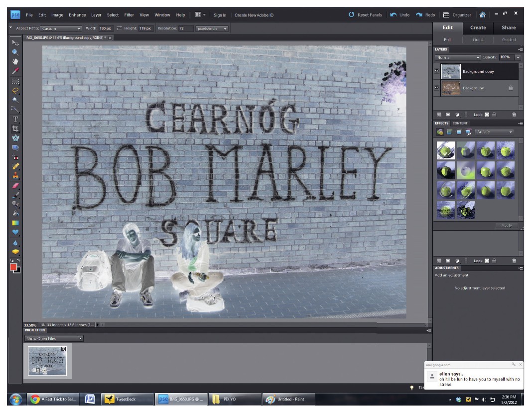Select the Zoom tool in the toolbox
This screenshot has height=414, width=532.
click(x=15, y=52)
